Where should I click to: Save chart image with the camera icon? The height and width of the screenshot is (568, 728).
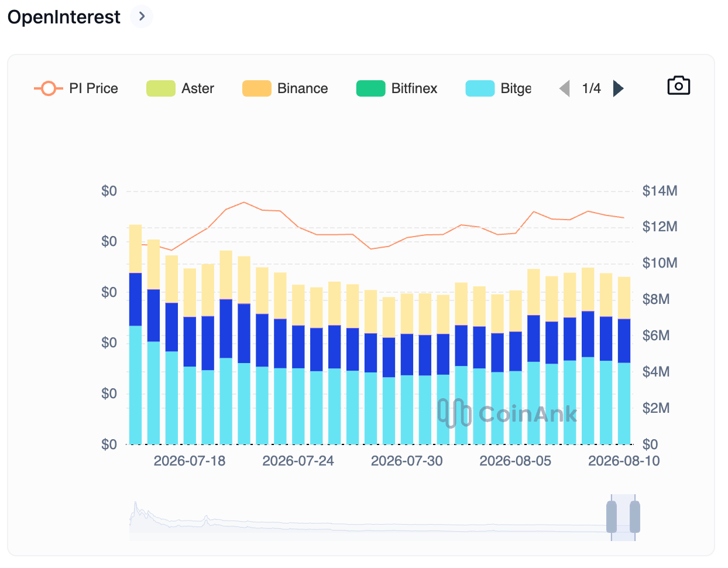[x=679, y=86]
